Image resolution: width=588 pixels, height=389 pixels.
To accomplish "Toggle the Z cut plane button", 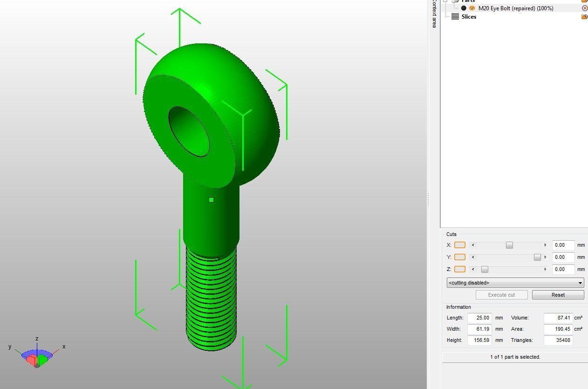I will tap(460, 269).
